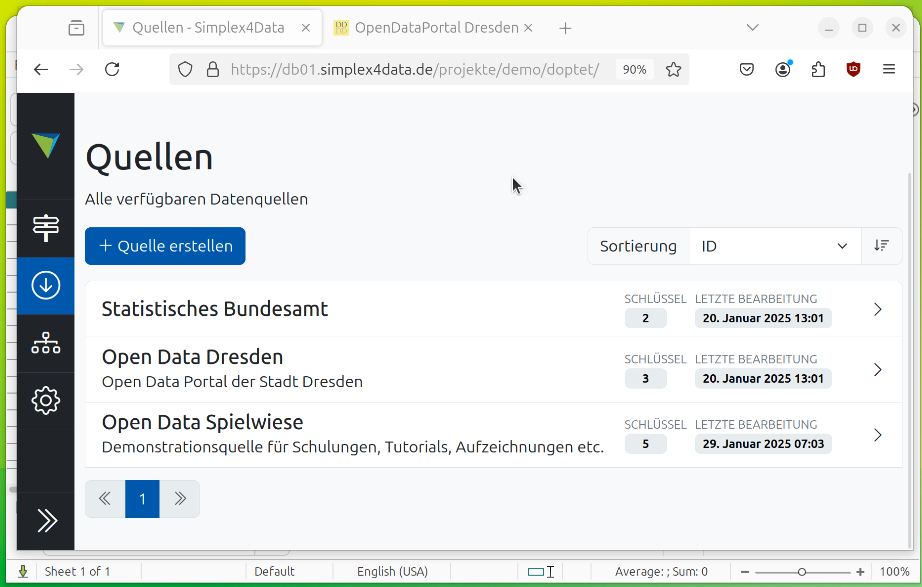
Task: Open the Sortierung ID dropdown
Action: tap(775, 246)
